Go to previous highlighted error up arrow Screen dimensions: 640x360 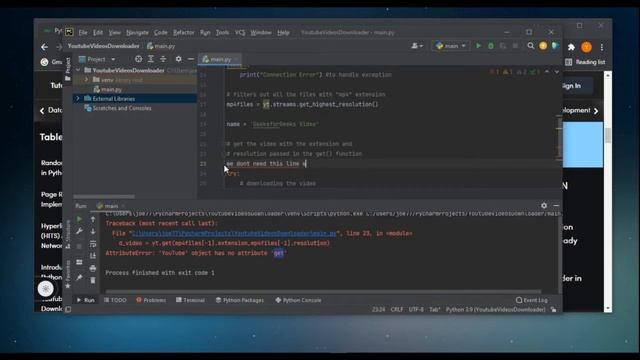tap(547, 72)
